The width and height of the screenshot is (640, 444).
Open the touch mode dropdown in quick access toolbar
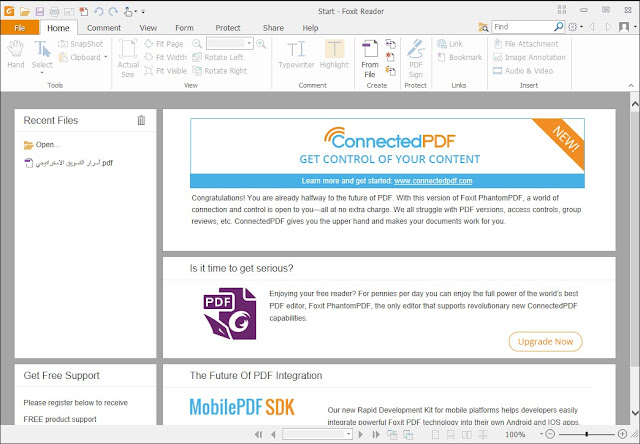pos(135,11)
